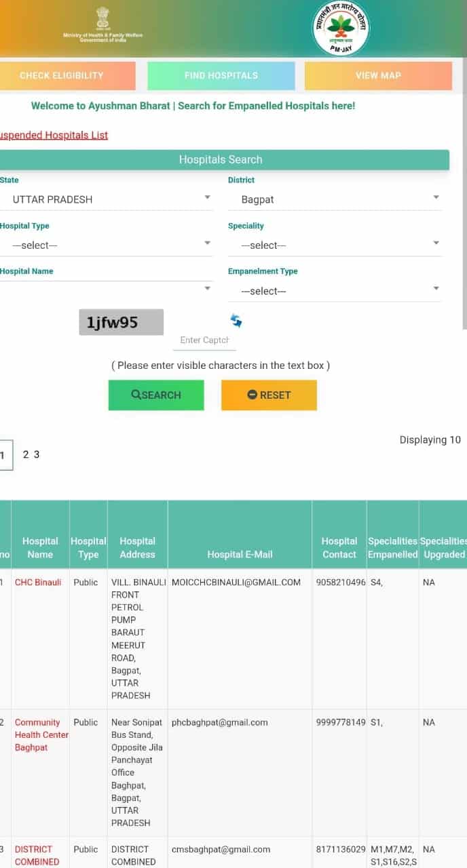Click the Near Sonipat Bus Stand address cell
The height and width of the screenshot is (868, 467).
[x=138, y=773]
